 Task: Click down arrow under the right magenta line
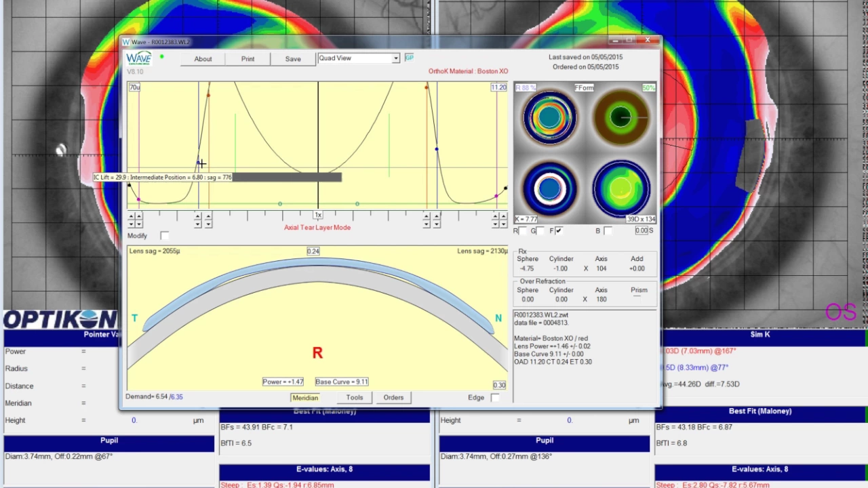click(x=496, y=224)
